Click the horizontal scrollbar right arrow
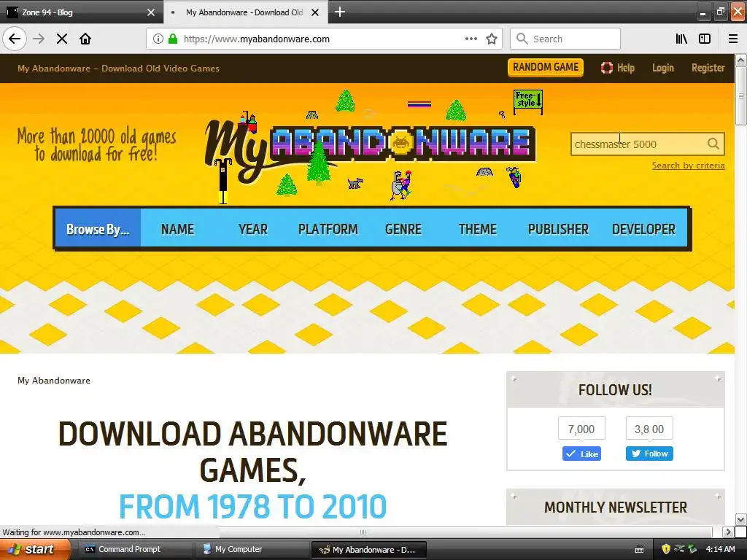This screenshot has width=747, height=560. [x=728, y=532]
